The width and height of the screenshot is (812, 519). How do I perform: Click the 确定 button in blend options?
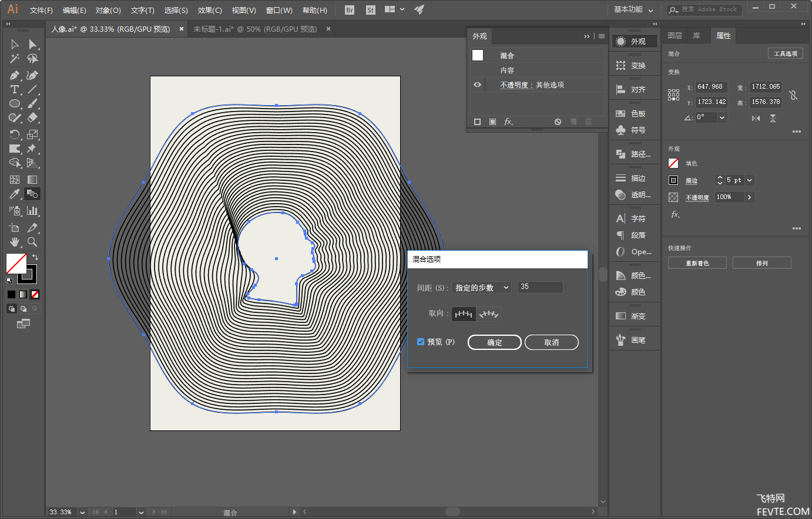tap(494, 342)
